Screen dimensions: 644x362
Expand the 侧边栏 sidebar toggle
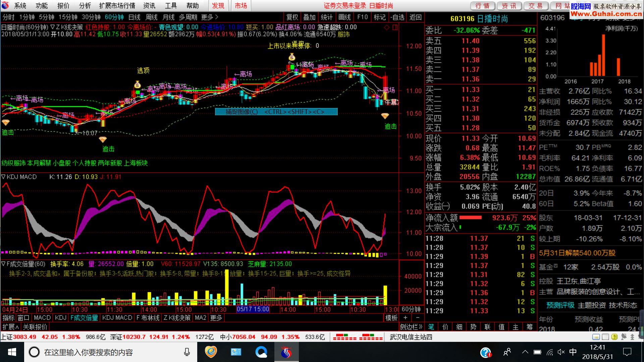411,326
